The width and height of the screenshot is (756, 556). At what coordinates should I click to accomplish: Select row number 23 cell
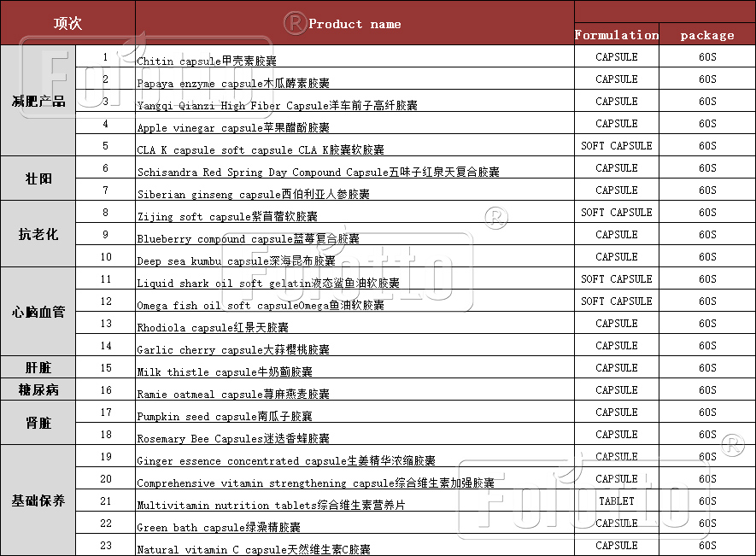pyautogui.click(x=106, y=544)
